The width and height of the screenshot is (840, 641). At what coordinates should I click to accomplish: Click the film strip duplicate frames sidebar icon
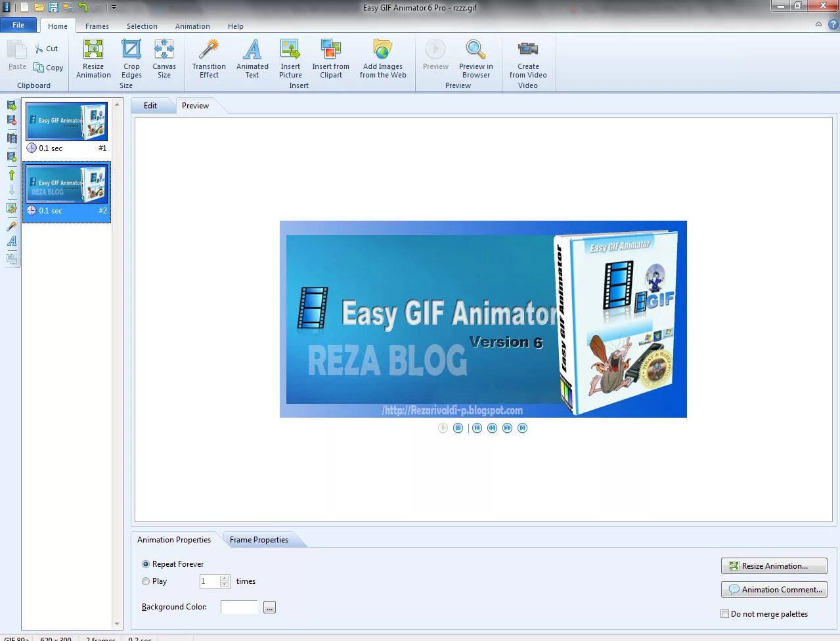pos(11,139)
